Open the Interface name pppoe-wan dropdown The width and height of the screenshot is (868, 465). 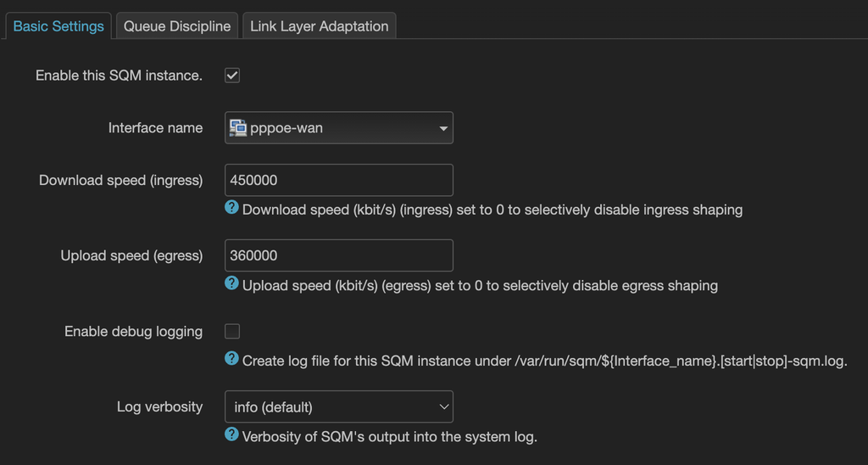339,128
